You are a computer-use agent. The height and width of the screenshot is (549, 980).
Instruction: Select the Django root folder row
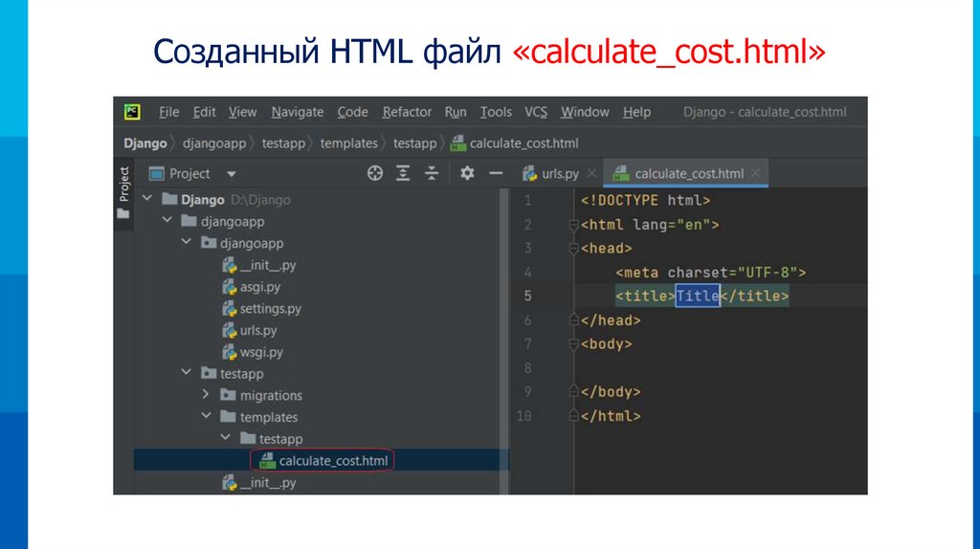pos(316,200)
